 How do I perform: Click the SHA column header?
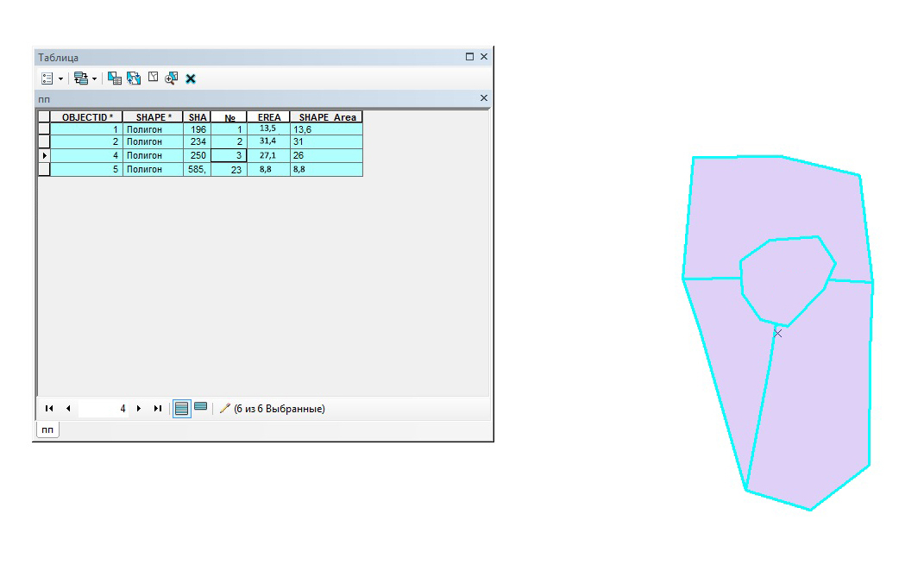(x=198, y=117)
